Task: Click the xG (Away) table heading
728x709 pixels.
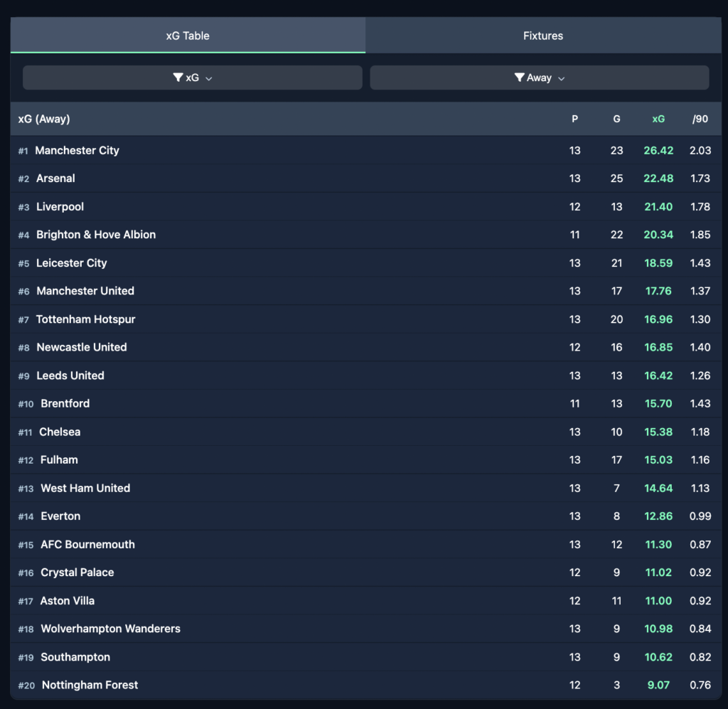Action: (44, 119)
